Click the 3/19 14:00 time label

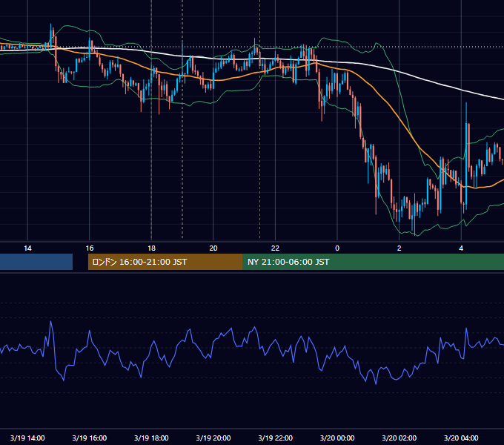click(x=27, y=438)
